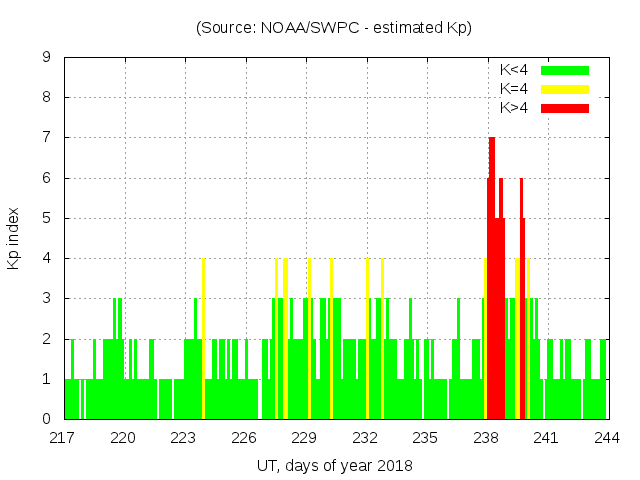Click x-axis tick label 226
Screen dimensions: 640x480
245,437
